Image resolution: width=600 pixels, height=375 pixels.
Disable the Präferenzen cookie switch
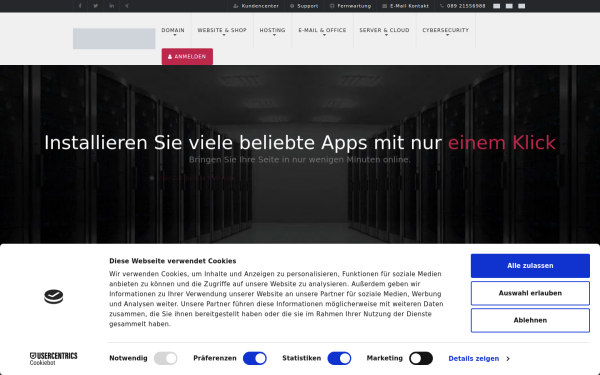255,359
